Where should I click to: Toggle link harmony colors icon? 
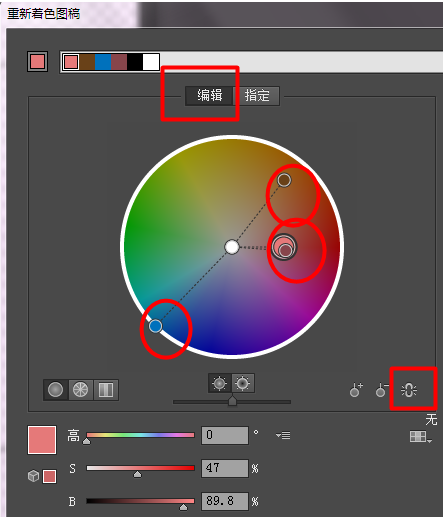point(409,390)
